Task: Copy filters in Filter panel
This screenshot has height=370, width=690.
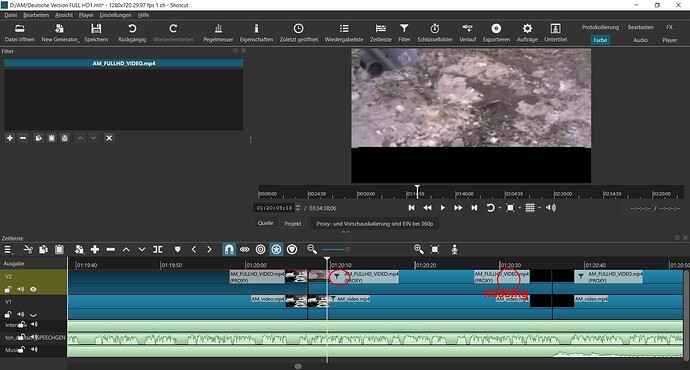Action: coord(38,138)
